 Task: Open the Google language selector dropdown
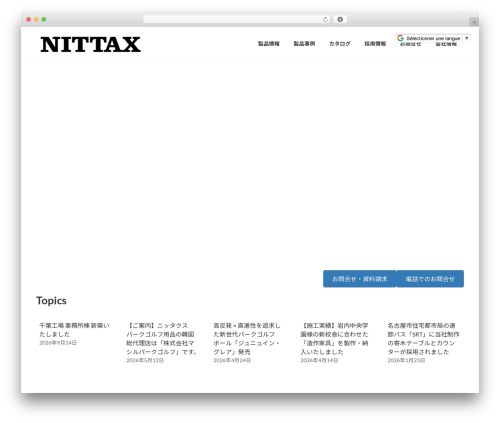(x=433, y=38)
